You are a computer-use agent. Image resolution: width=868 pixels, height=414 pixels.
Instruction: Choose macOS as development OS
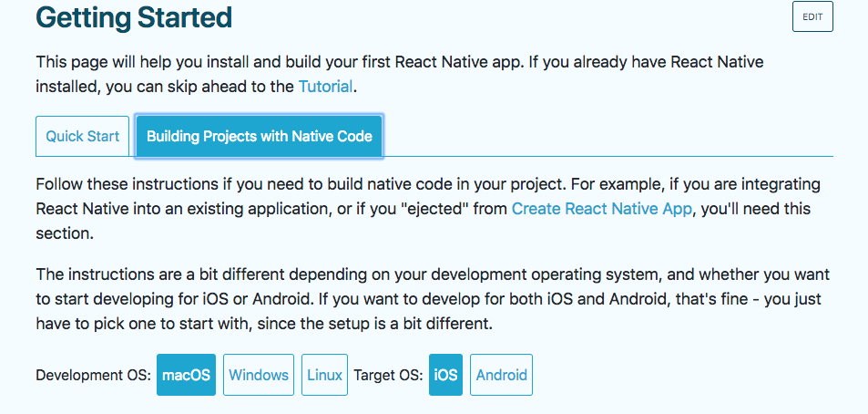186,375
